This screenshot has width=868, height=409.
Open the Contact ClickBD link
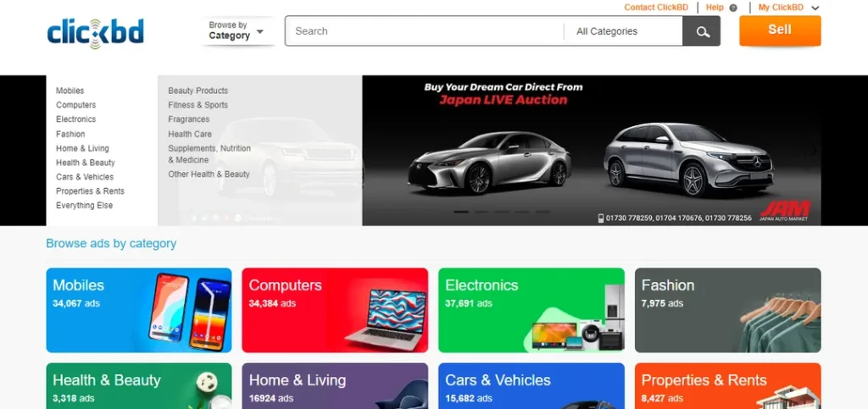(656, 8)
